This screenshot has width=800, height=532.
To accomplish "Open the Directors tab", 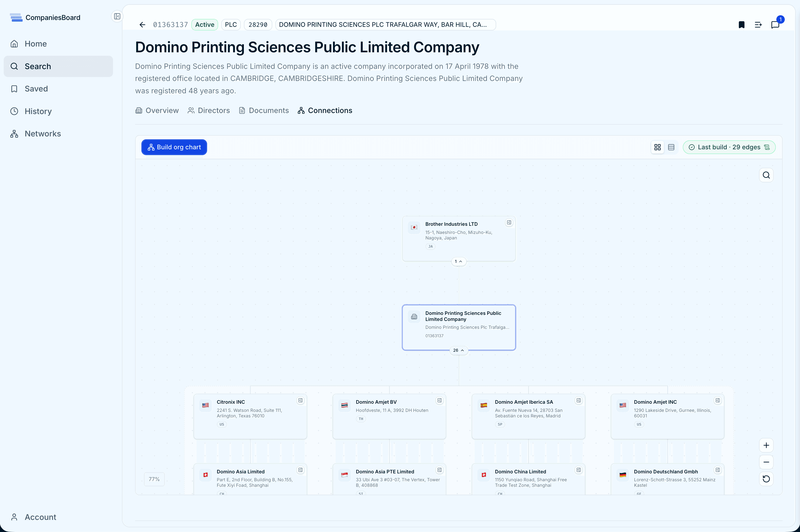I will 209,111.
